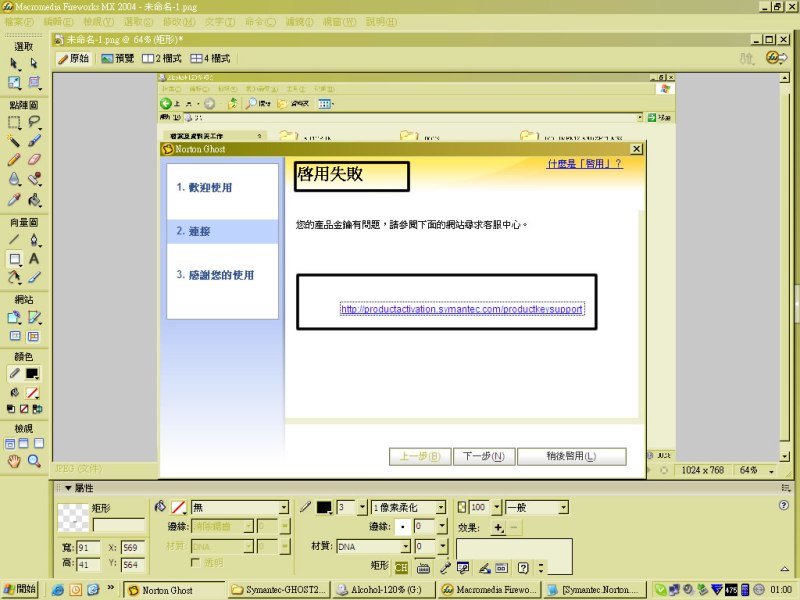The width and height of the screenshot is (800, 600).
Task: Select the Subselection tool
Action: (34, 63)
